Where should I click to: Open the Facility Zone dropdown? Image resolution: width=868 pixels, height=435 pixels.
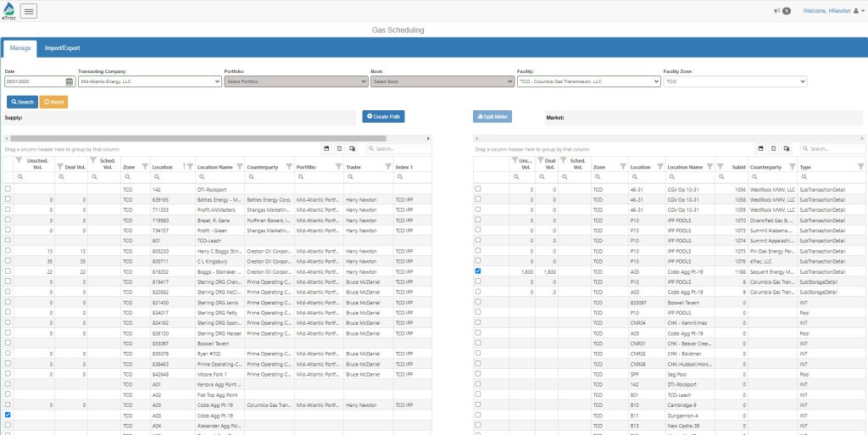pyautogui.click(x=734, y=82)
